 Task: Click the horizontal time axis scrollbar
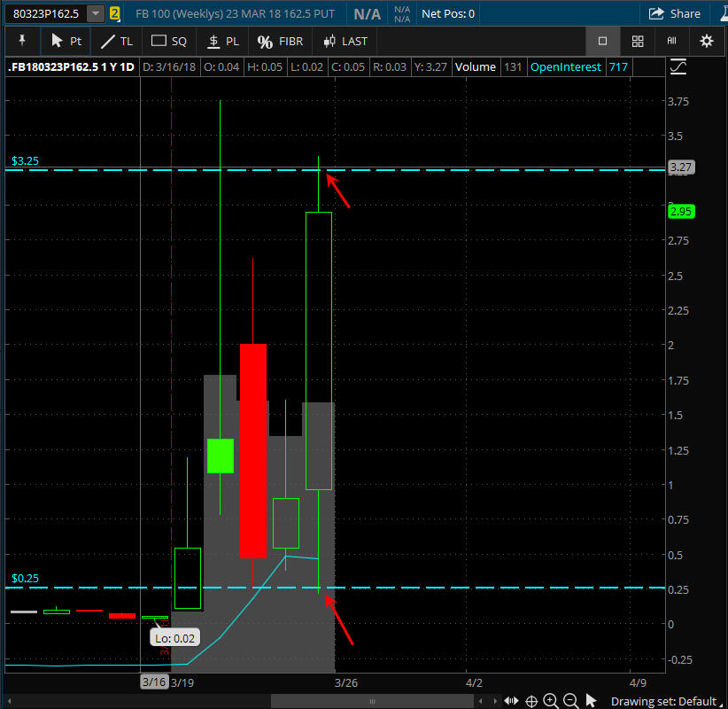[372, 701]
